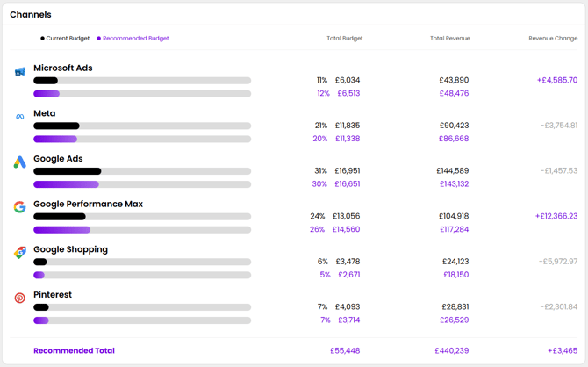Click total revenue change +£3,465
This screenshot has width=588, height=367.
click(x=563, y=351)
